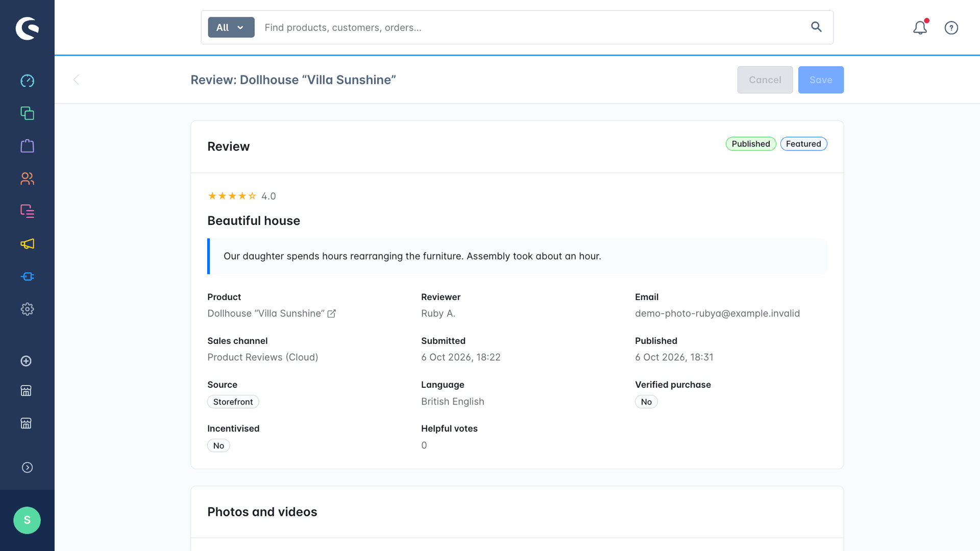Open product via external link icon
Screen dimensions: 980x551
(x=332, y=314)
